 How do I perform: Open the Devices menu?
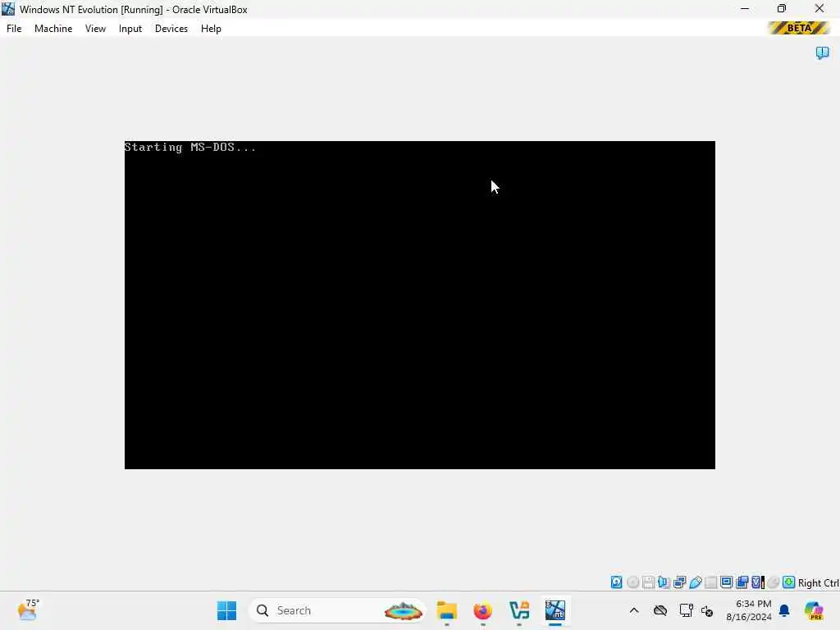click(x=171, y=29)
